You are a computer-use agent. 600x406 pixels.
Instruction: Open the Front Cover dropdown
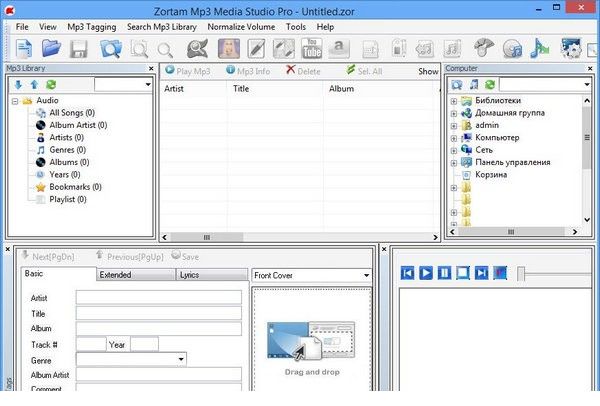(366, 276)
